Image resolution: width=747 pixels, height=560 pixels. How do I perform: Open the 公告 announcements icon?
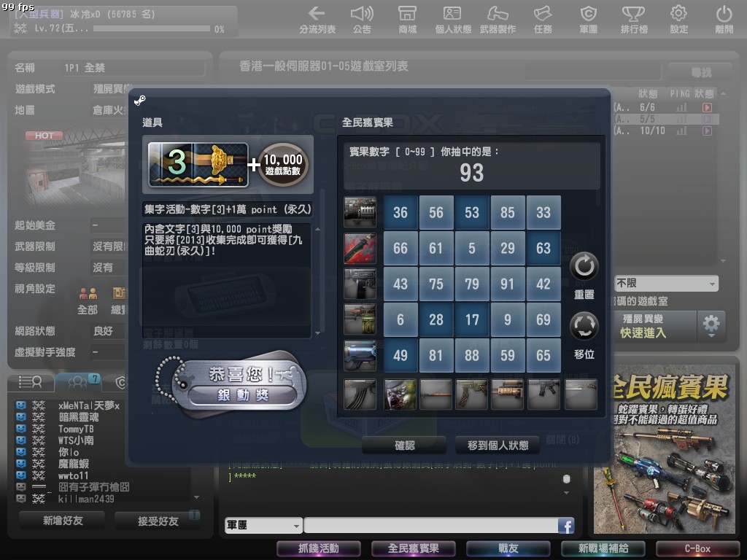(362, 20)
